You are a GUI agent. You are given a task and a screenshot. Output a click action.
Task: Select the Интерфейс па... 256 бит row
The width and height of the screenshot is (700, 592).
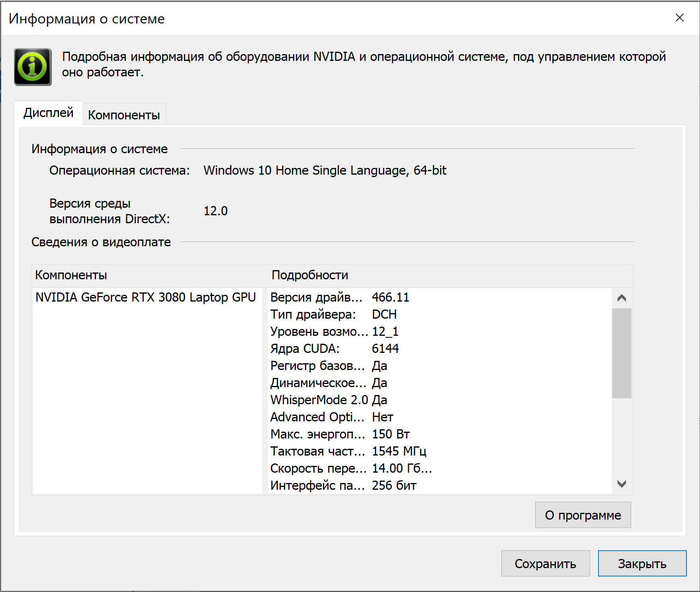pos(440,485)
